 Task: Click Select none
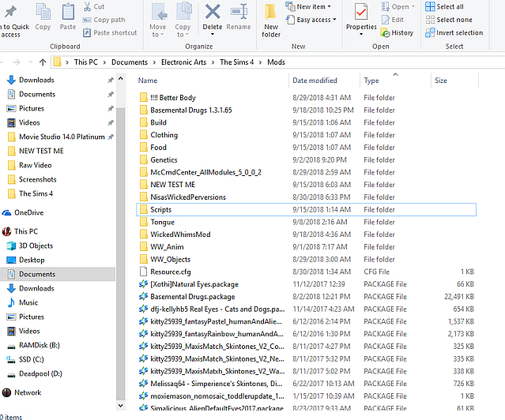[x=449, y=20]
